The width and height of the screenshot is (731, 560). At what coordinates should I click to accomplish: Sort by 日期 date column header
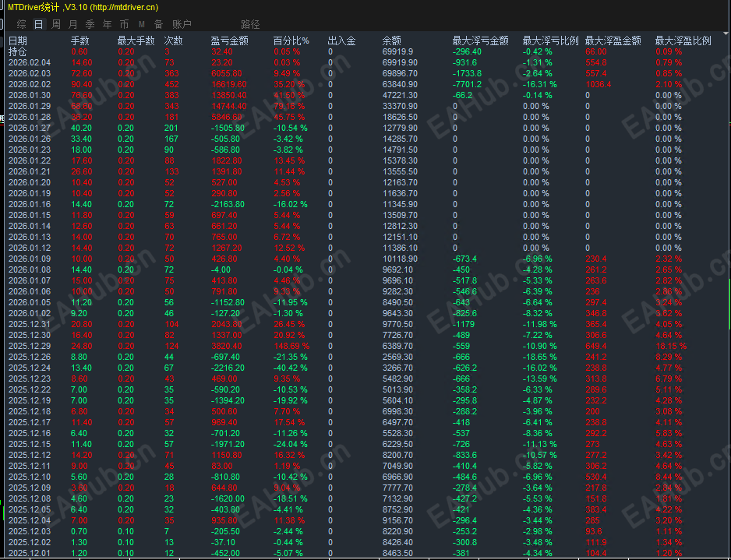point(18,41)
